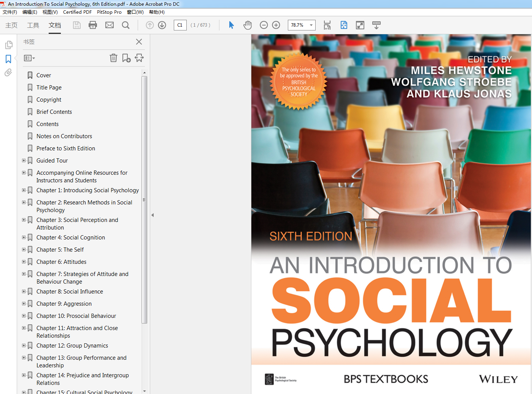Expand Chapter 2 Research Methods node
This screenshot has height=394, width=532.
(24, 203)
